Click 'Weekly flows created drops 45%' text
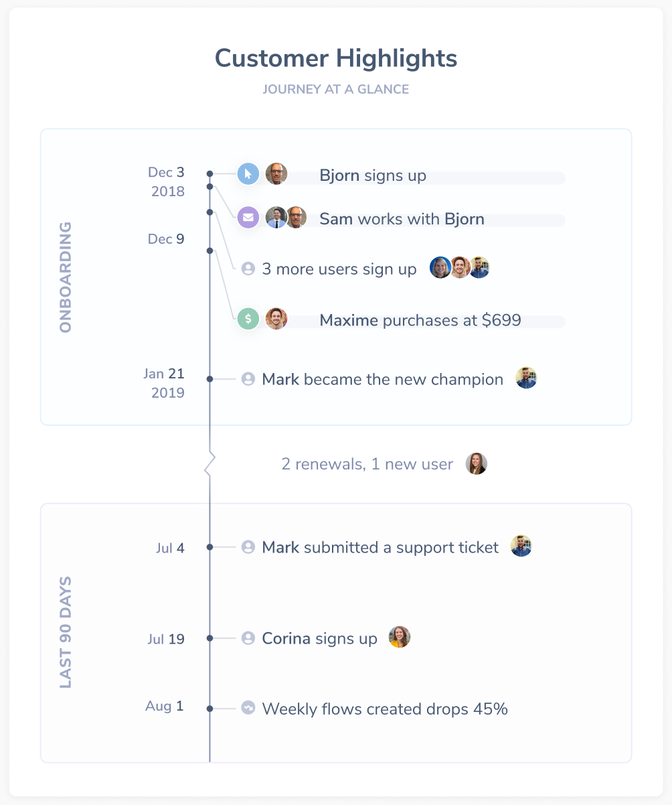 [385, 709]
